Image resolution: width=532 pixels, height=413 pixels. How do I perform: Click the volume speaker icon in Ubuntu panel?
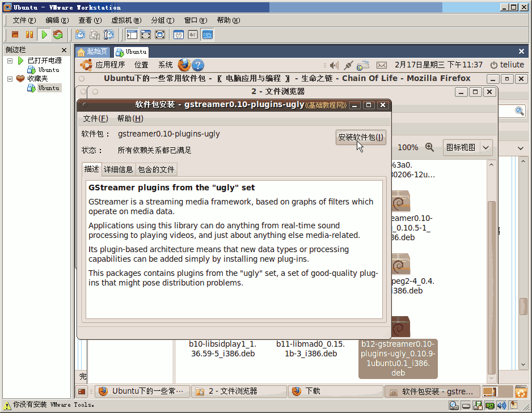pos(334,65)
